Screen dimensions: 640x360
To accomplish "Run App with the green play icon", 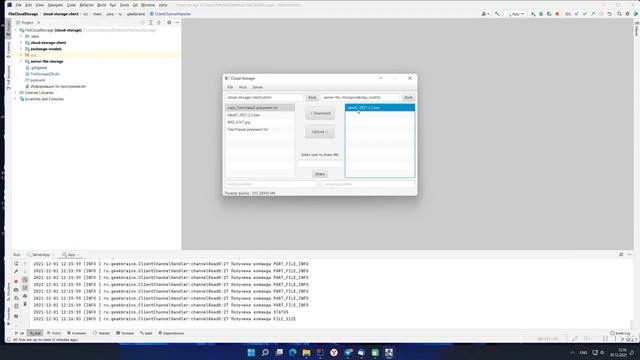I will pos(533,14).
